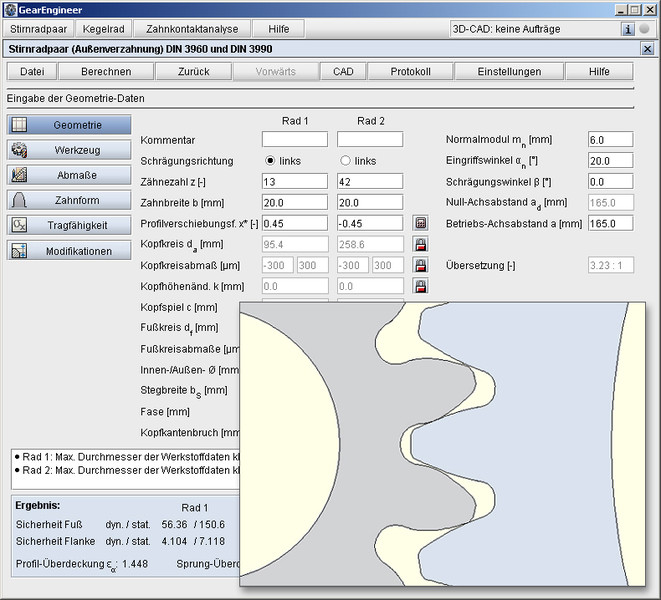
Task: Open the Zahnform tooth-shape section
Action: click(x=69, y=200)
